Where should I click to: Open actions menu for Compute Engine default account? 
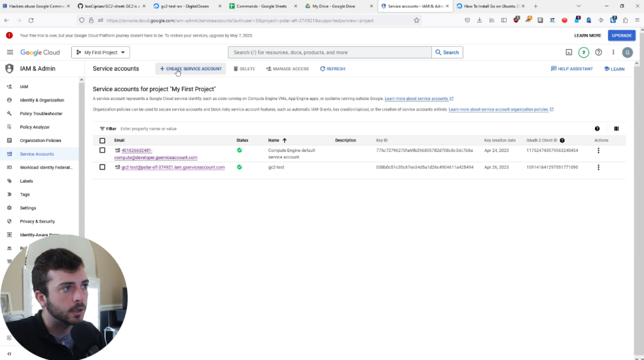click(x=599, y=150)
